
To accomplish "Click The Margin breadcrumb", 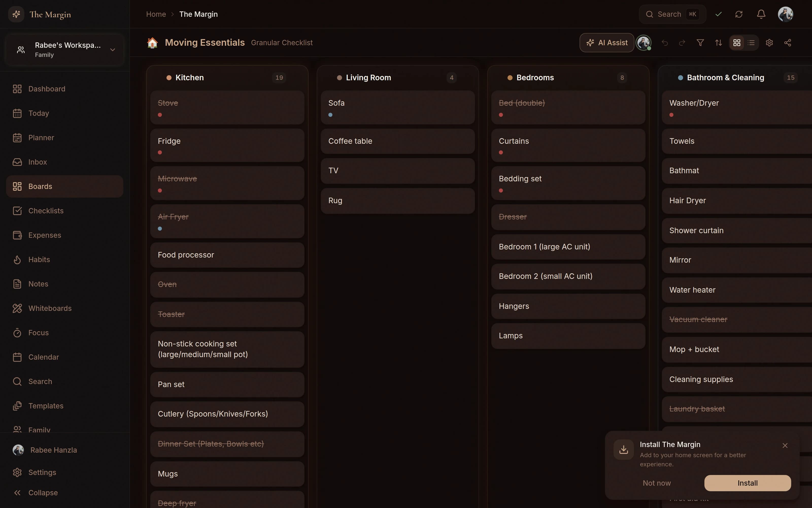I will click(x=198, y=14).
